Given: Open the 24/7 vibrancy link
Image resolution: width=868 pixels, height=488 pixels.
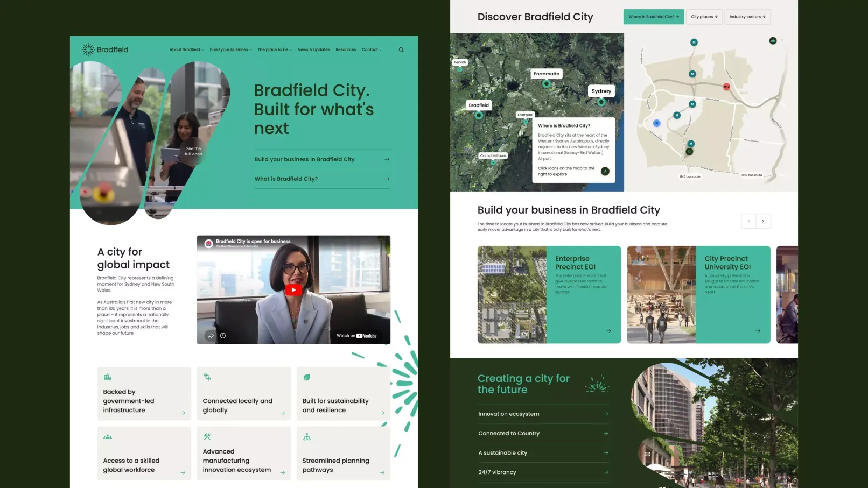Looking at the screenshot, I should point(543,472).
